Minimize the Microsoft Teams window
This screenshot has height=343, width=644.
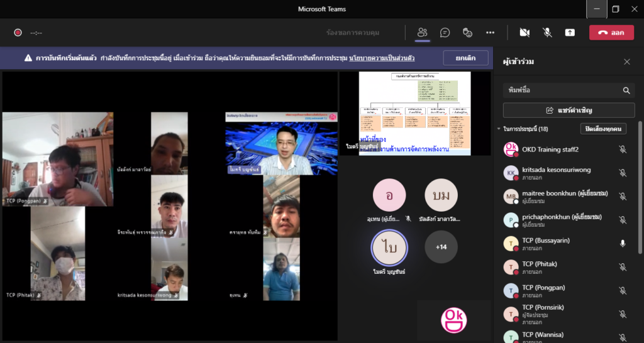click(597, 9)
